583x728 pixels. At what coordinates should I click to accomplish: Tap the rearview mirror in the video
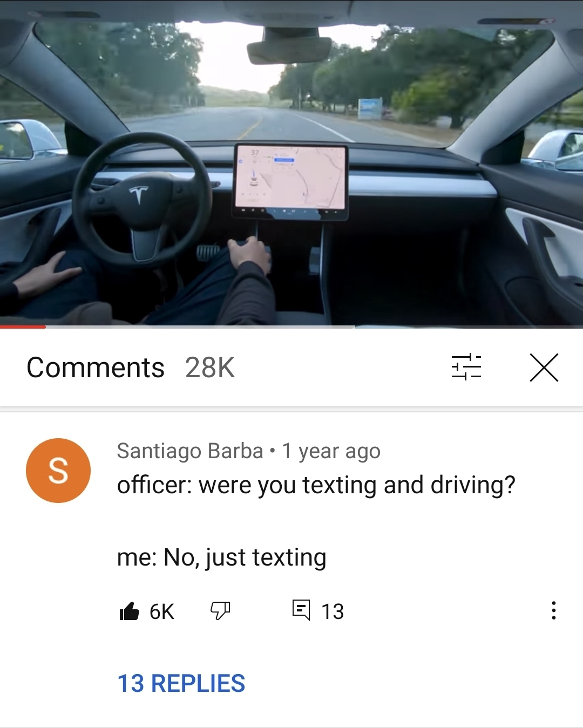click(289, 50)
